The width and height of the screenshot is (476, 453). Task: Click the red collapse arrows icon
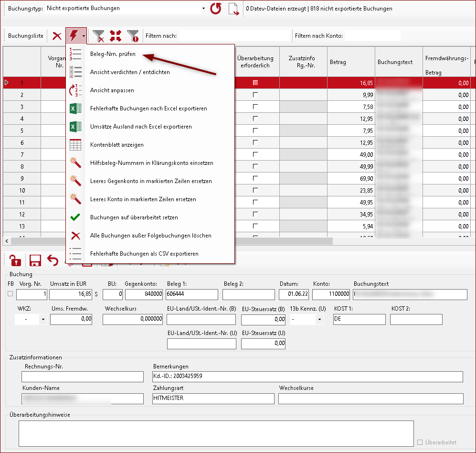click(x=116, y=36)
